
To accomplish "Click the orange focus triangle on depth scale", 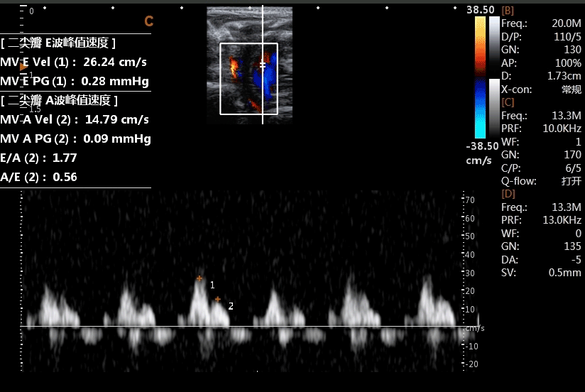I will (x=23, y=67).
